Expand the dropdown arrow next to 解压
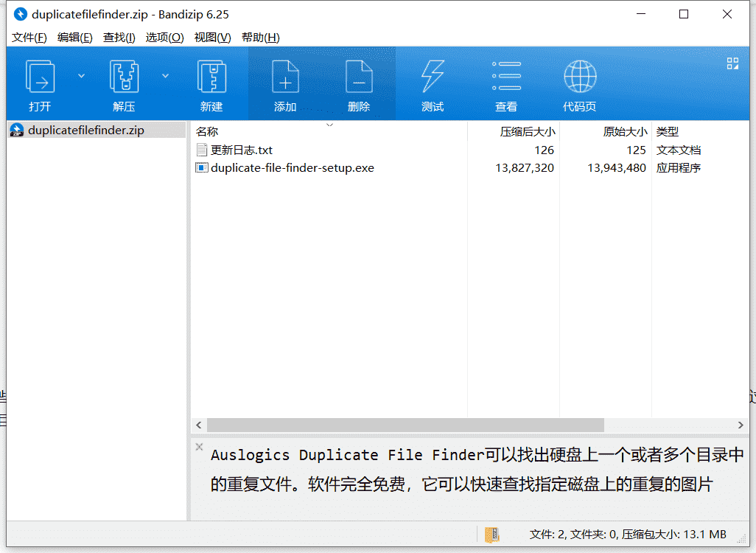 (165, 76)
